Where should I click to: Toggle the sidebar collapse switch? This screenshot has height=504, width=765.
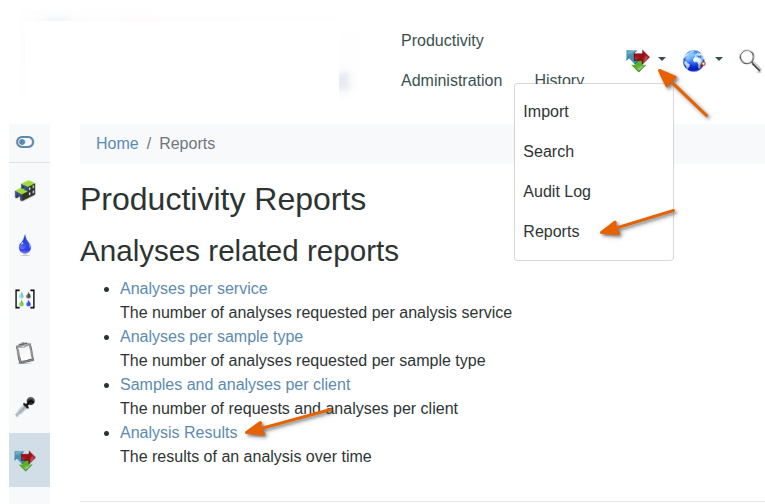pos(26,142)
